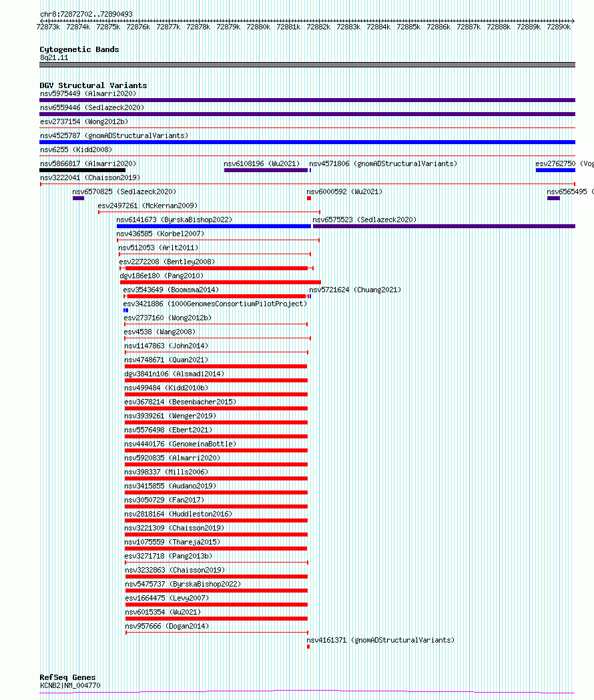594x700 pixels.
Task: Click the purple nsv6575523 variant bar
Action: click(444, 226)
